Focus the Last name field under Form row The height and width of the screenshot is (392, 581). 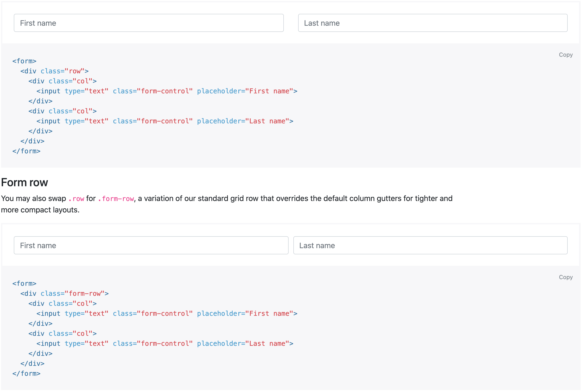pos(430,245)
